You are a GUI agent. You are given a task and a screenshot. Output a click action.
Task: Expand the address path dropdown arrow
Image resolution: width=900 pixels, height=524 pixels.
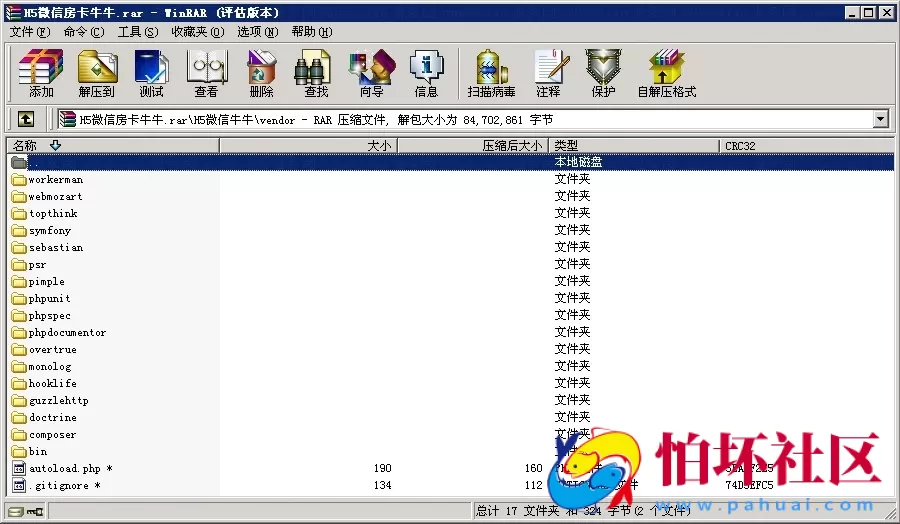[x=880, y=119]
